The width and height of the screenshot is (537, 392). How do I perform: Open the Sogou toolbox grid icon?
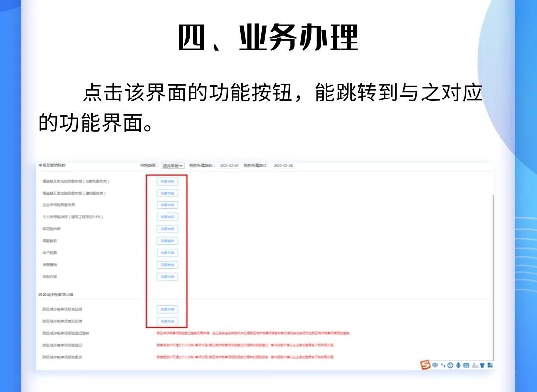pyautogui.click(x=490, y=365)
